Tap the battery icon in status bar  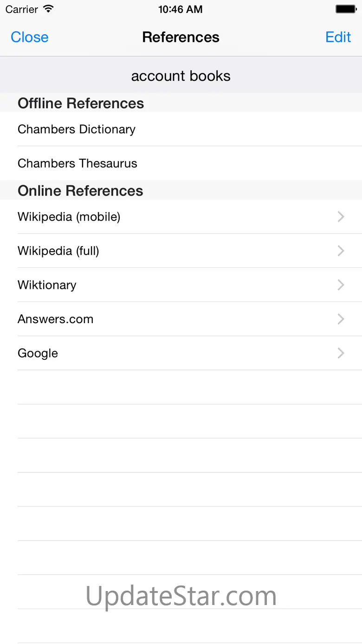coord(345,9)
